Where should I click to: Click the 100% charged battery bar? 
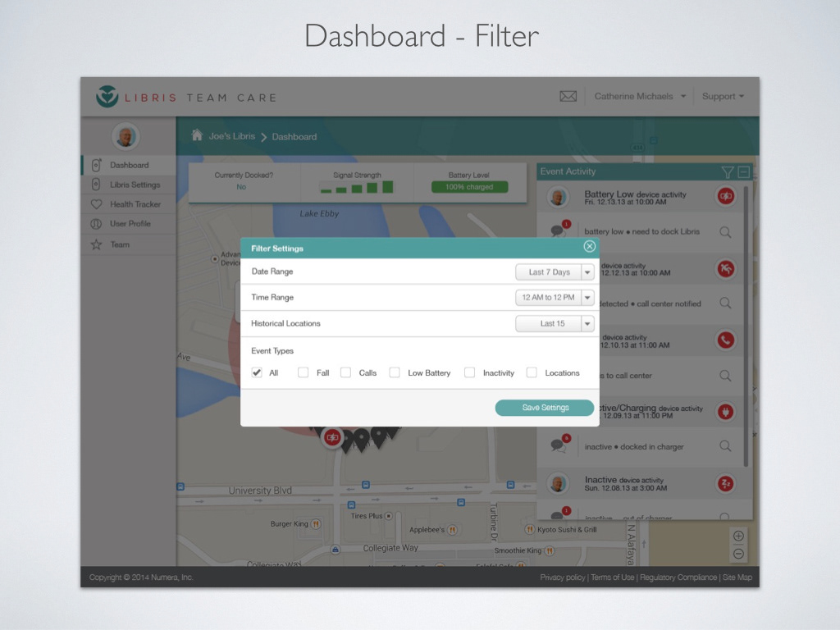coord(469,187)
